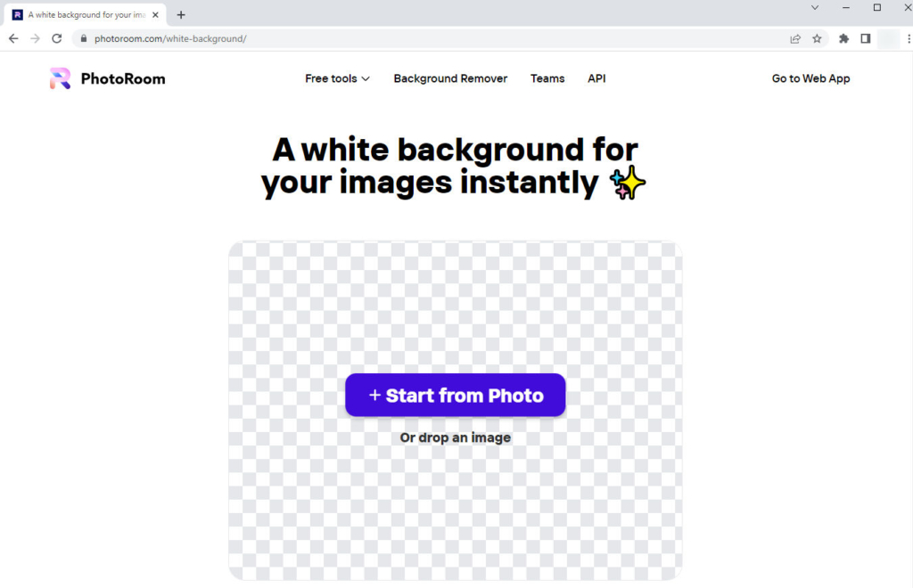Click inside the address bar
913x588 pixels.
pyautogui.click(x=267, y=38)
